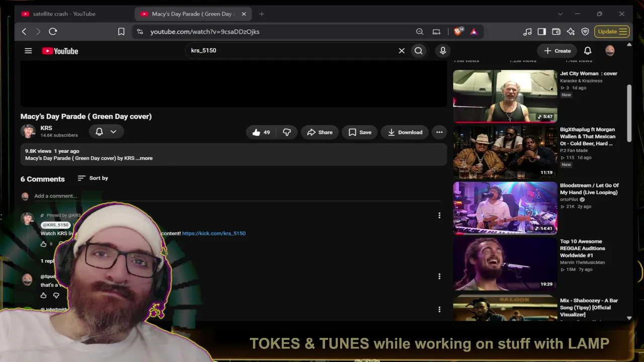Open the Brave VPN shield icon
Image resolution: width=644 pixels, height=362 pixels.
[x=585, y=32]
